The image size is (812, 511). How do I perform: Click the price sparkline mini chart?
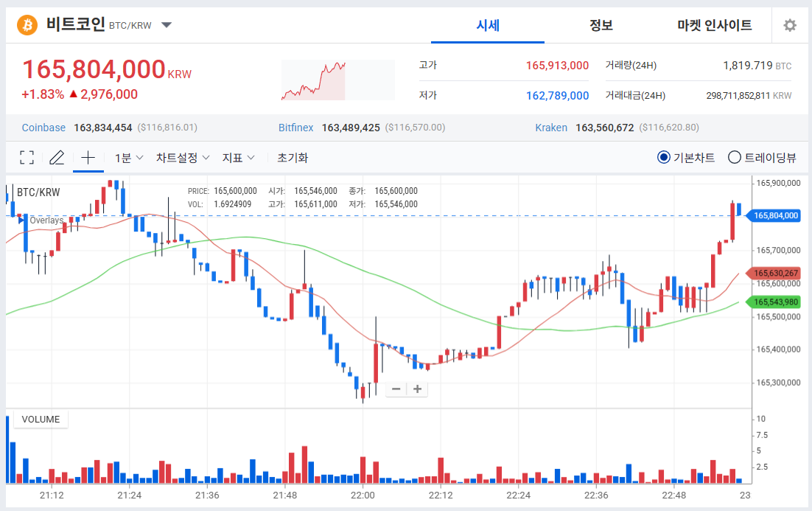[x=313, y=80]
